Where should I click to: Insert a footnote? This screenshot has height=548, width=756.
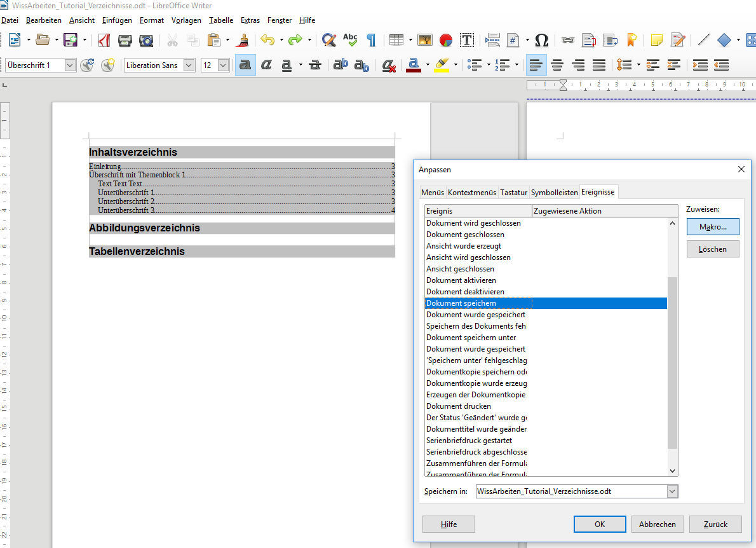coord(589,40)
